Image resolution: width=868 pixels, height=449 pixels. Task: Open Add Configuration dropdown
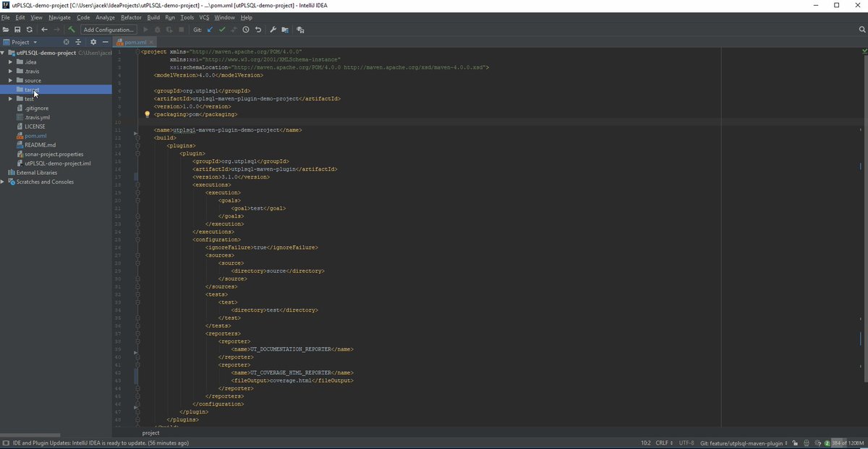[108, 30]
